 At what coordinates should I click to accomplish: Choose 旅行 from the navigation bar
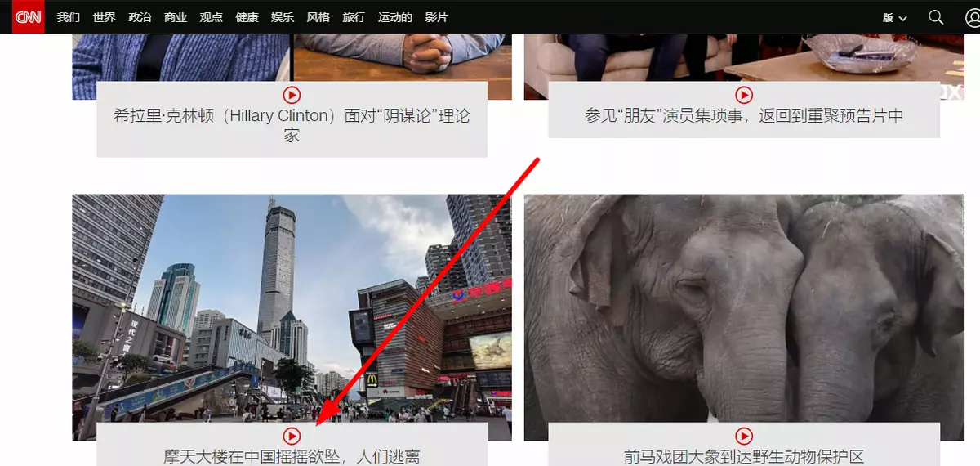(354, 17)
